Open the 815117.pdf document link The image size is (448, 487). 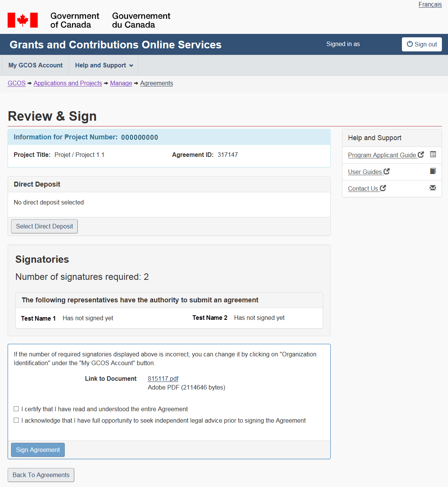point(163,379)
